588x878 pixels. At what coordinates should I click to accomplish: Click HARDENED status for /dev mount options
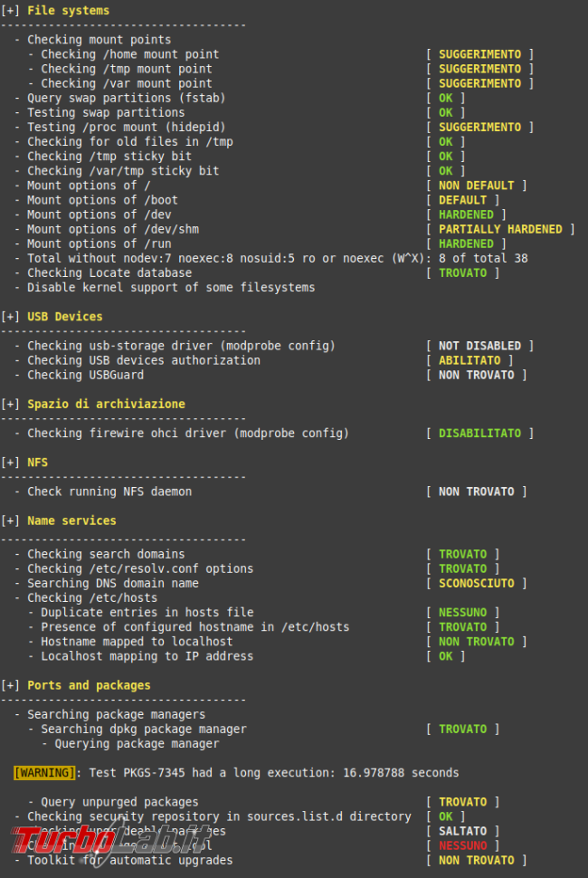(466, 215)
